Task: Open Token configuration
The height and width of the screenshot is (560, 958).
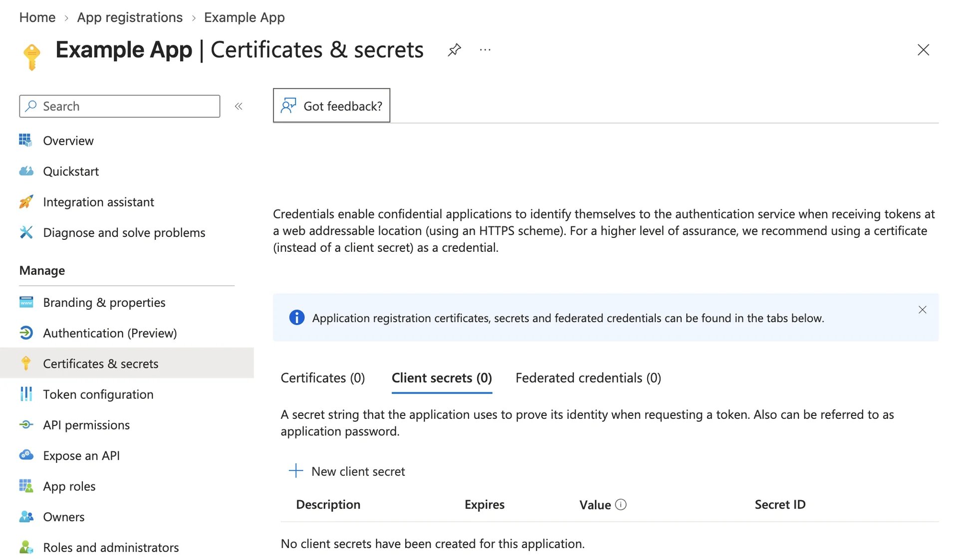Action: tap(98, 394)
